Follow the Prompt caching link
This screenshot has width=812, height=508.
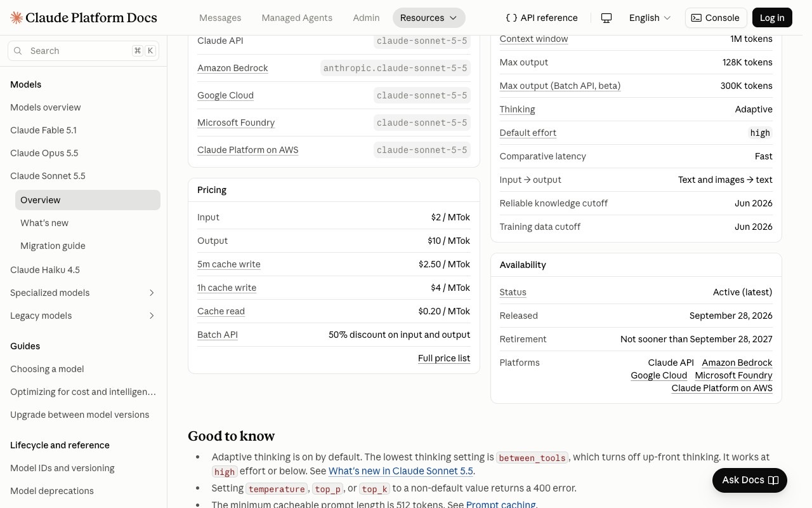click(501, 504)
